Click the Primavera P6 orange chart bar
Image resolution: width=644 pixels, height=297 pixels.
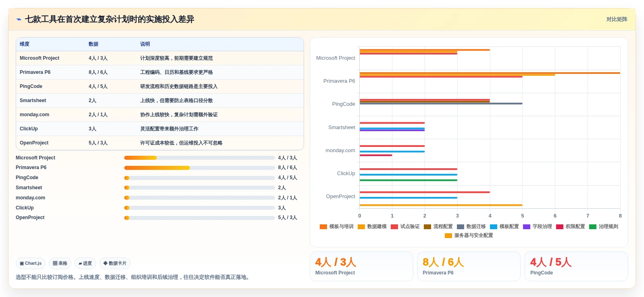(490, 73)
